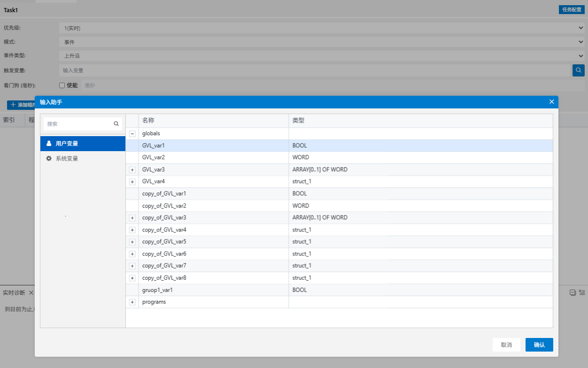The width and height of the screenshot is (588, 368).
Task: Expand the GVL_var4 struct node
Action: 132,182
